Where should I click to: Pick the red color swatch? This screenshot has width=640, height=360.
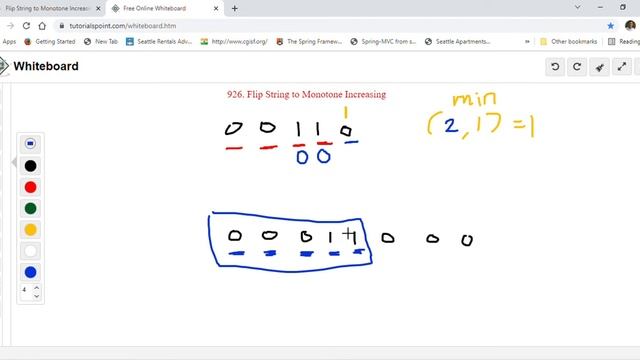30,187
